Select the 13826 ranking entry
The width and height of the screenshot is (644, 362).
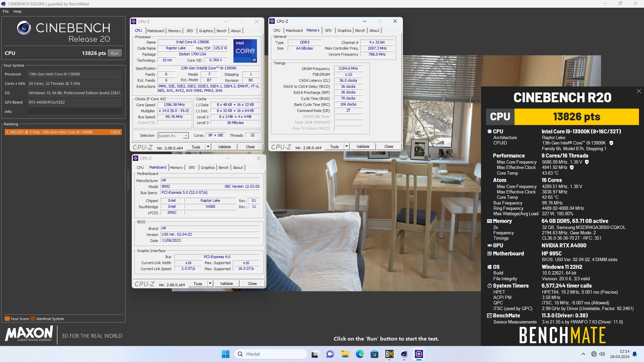tap(63, 132)
